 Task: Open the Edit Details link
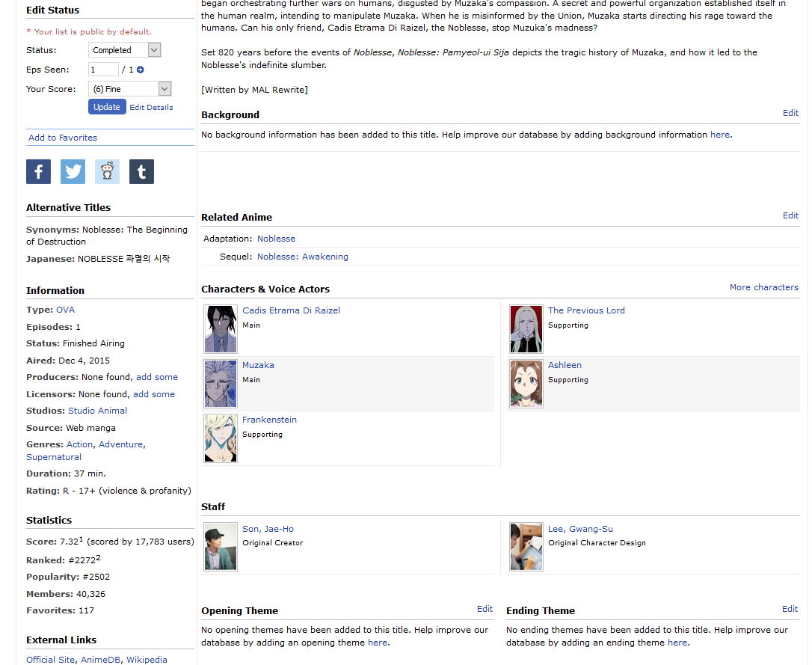(x=151, y=108)
